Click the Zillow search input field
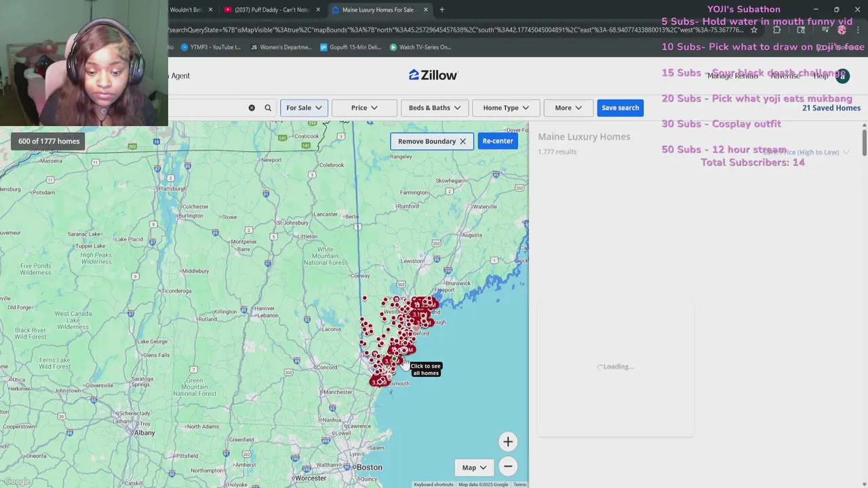 point(207,108)
